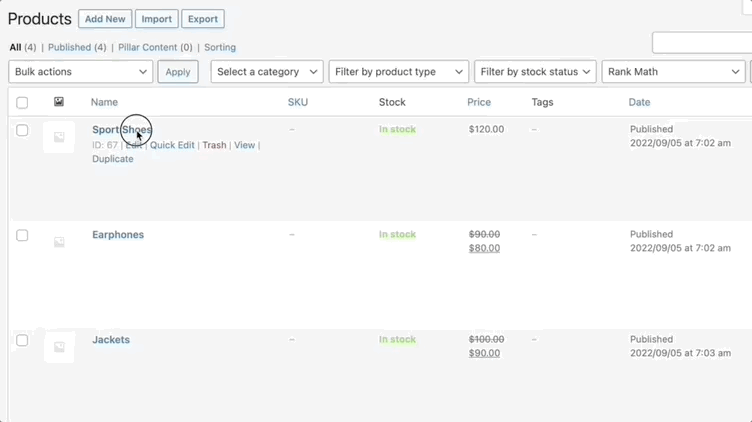752x422 pixels.
Task: Check the Sport Shoes row checkbox
Action: point(22,130)
